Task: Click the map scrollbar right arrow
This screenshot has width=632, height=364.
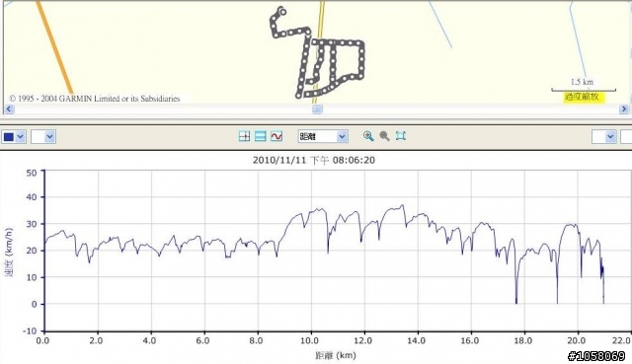Action: click(x=623, y=109)
